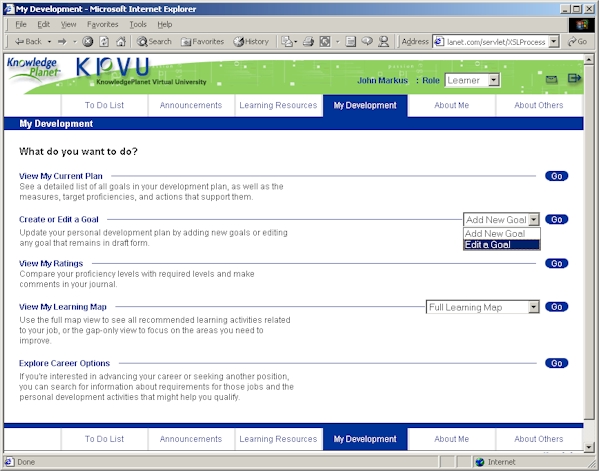The image size is (600, 472).
Task: Click the logout exit icon in header
Action: pos(574,78)
